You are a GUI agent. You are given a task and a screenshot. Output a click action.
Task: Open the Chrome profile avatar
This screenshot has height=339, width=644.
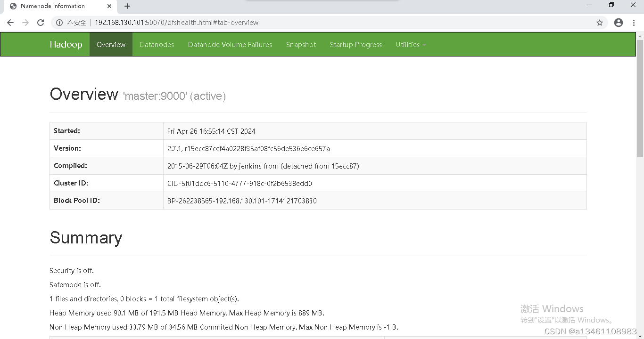point(619,23)
